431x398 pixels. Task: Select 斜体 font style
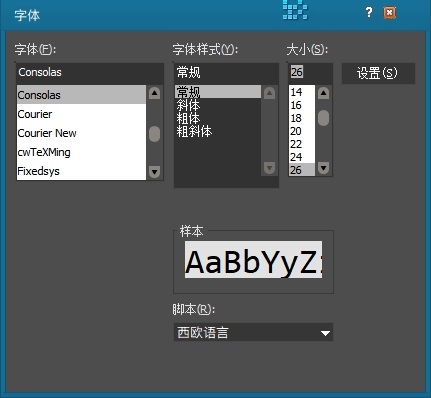click(218, 105)
